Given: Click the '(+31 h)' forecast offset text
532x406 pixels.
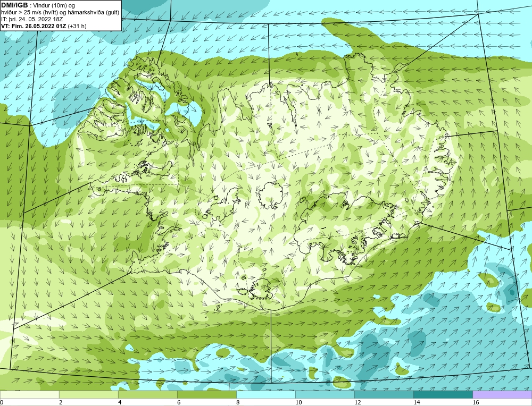Looking at the screenshot, I should pyautogui.click(x=77, y=26).
